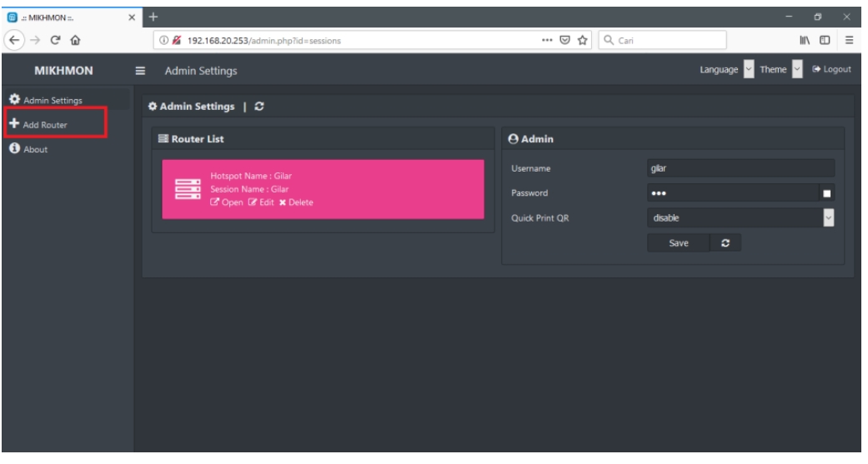Click the Hotspot Name : Gilar text

click(x=251, y=176)
